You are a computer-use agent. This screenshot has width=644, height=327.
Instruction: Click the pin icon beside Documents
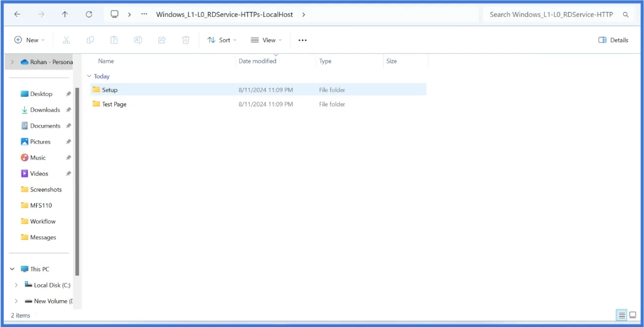coord(68,126)
